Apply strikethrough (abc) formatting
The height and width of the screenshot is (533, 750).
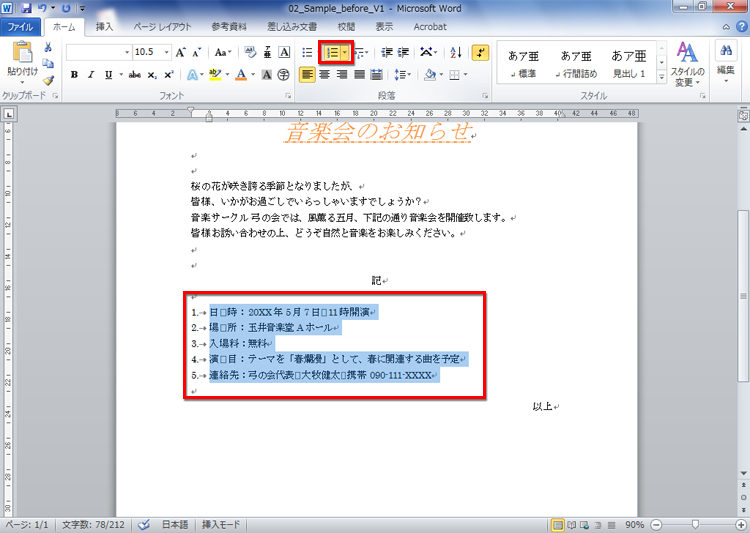coord(134,75)
